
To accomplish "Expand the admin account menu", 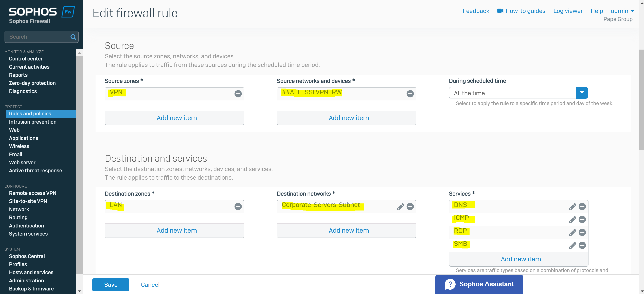I will tap(622, 11).
